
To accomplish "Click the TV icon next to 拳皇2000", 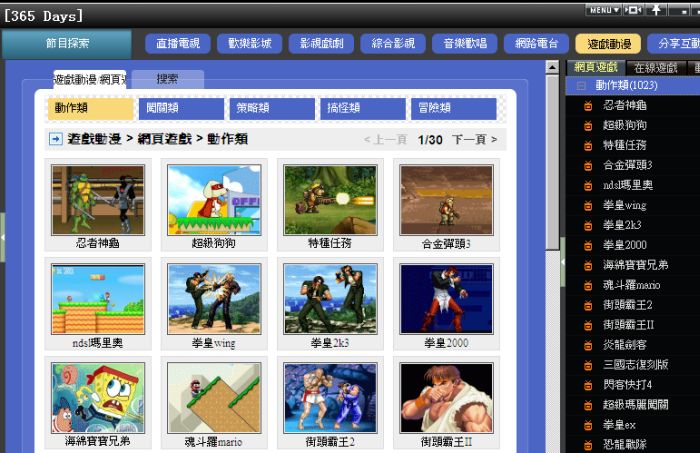I will pos(588,245).
